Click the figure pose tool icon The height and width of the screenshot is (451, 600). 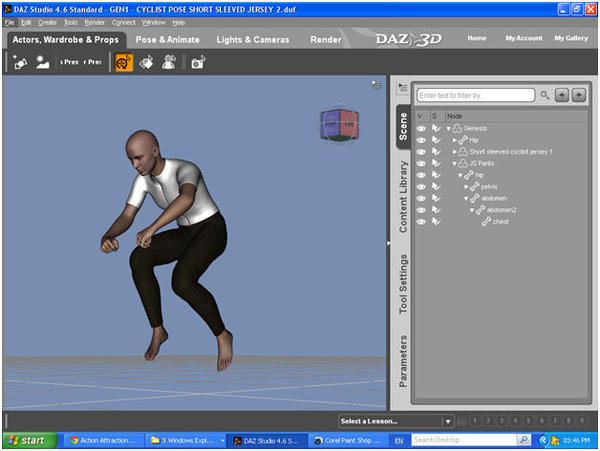tap(169, 62)
